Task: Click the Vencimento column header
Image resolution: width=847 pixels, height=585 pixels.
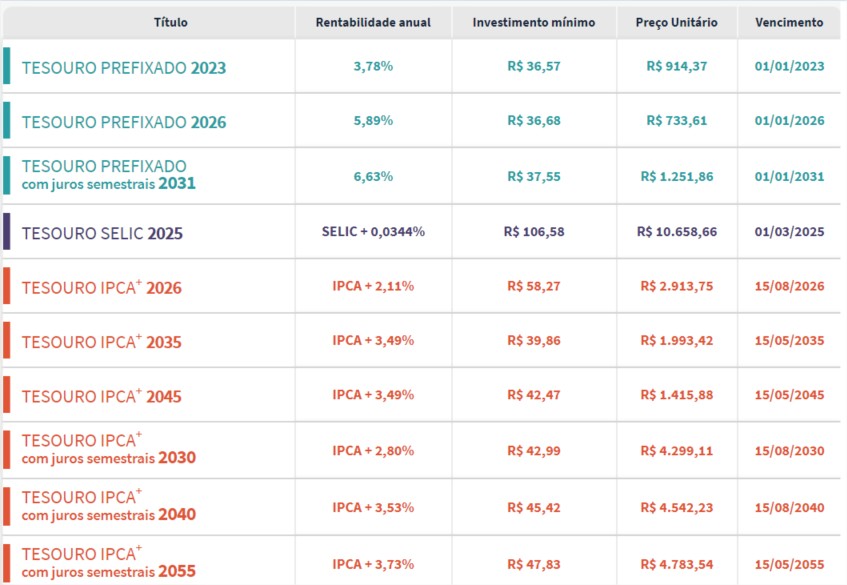Action: (x=789, y=22)
